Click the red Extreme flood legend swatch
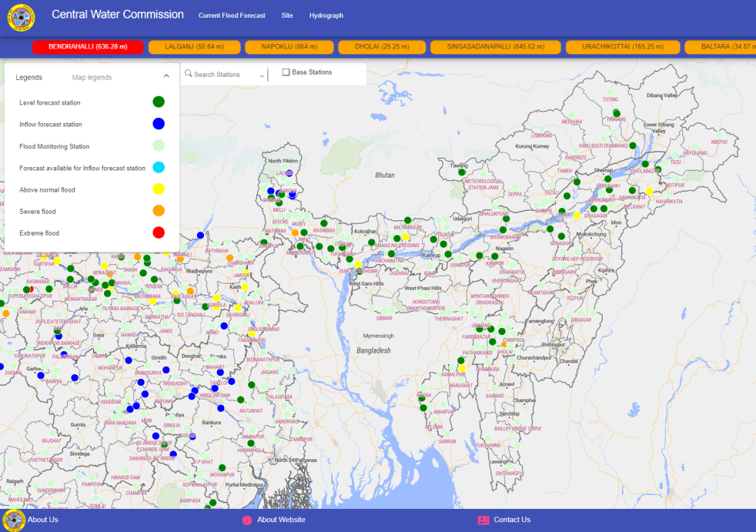Image resolution: width=756 pixels, height=532 pixels. point(159,233)
